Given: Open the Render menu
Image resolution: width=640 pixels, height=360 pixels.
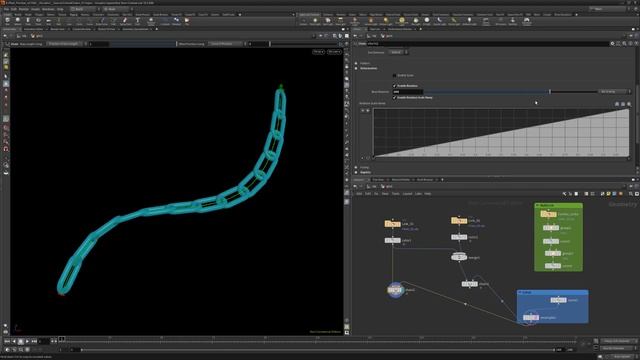Looking at the screenshot, I should pos(24,9).
